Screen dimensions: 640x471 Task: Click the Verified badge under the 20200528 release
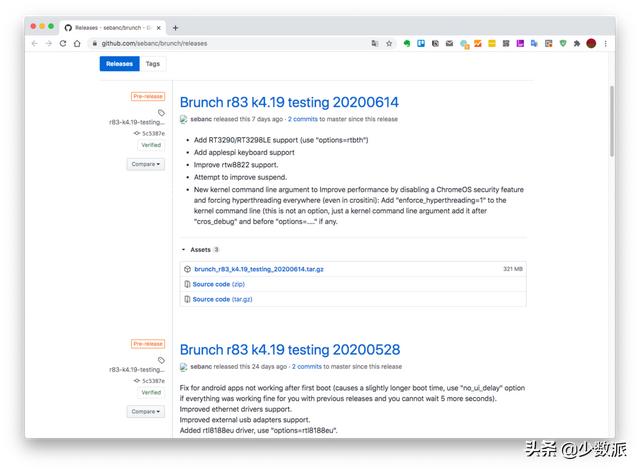coord(151,392)
